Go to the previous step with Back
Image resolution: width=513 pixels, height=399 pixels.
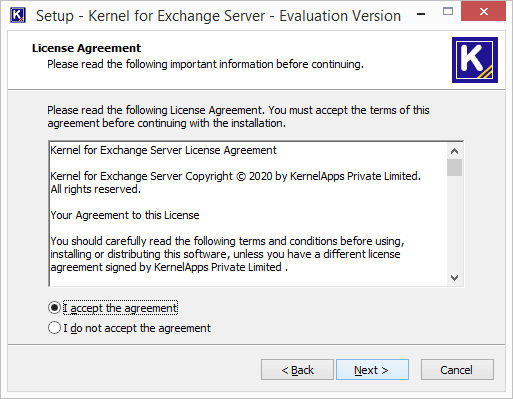297,370
